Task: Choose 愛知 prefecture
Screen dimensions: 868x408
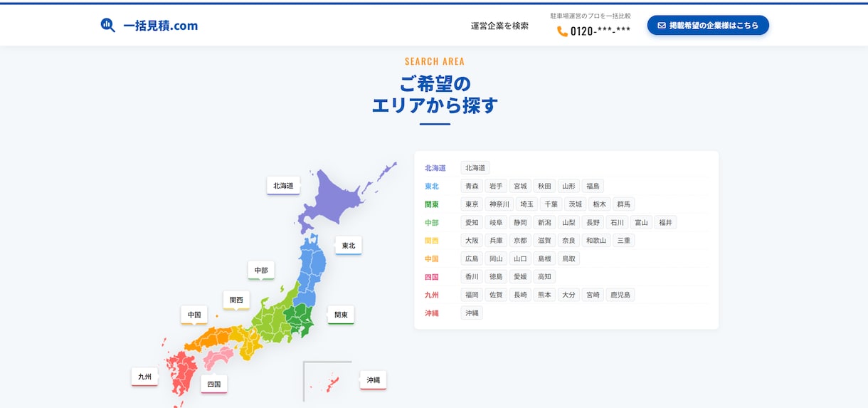Action: pos(472,222)
